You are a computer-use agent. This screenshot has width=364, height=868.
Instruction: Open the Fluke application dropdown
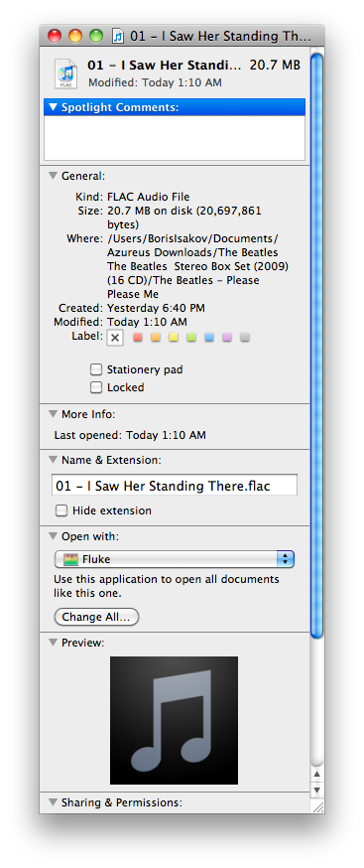175,560
